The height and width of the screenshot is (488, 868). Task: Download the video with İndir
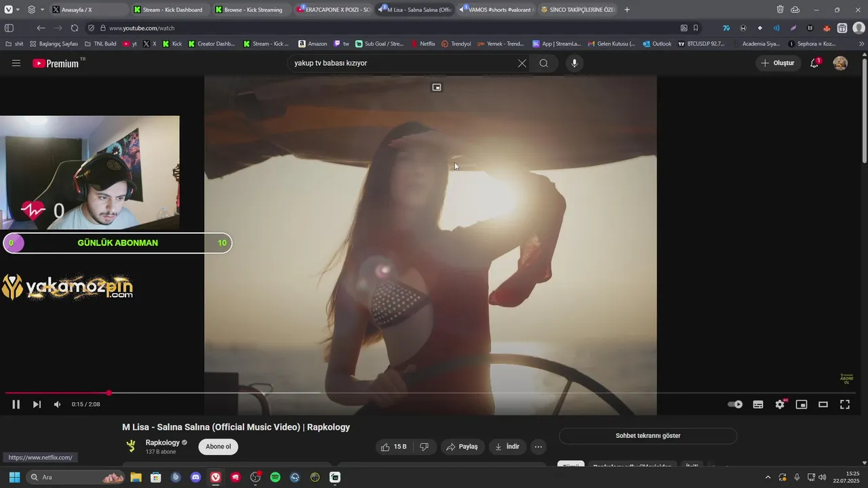[507, 447]
